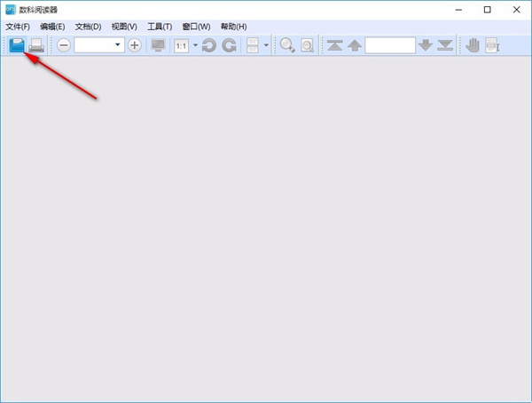This screenshot has width=532, height=403.
Task: Jump to the first page
Action: [x=334, y=45]
